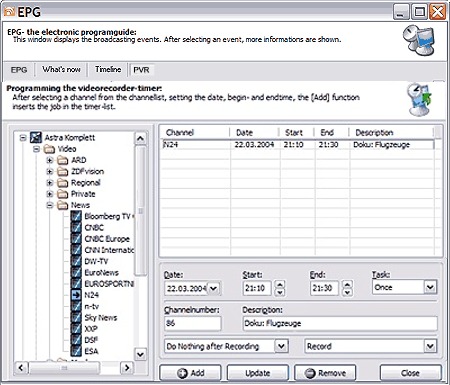Click the Regional folder icon
The width and height of the screenshot is (450, 385).
(x=63, y=183)
